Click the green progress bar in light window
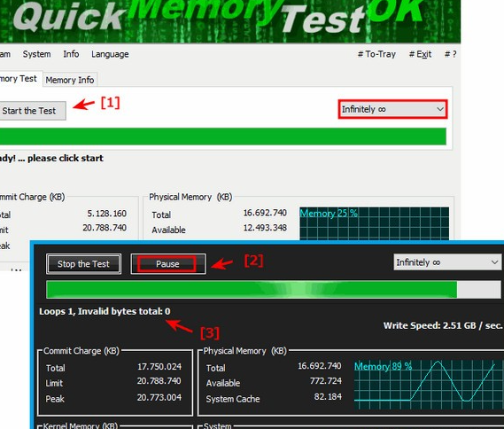 coord(223,136)
